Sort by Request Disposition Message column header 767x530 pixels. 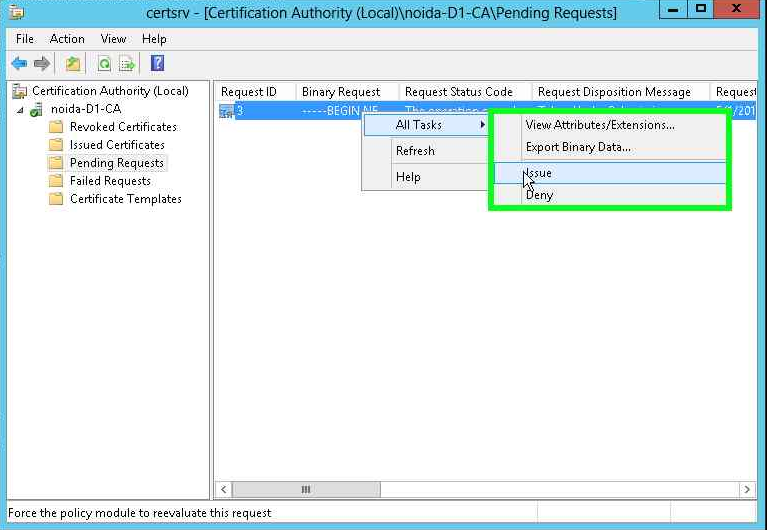tap(621, 92)
